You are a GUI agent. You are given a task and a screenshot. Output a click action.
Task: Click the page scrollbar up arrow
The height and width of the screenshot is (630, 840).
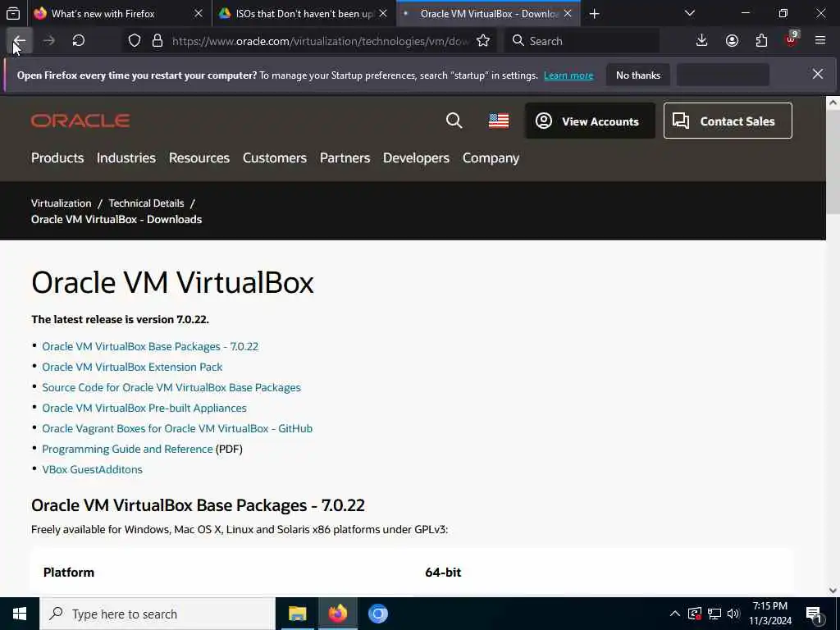pos(833,103)
